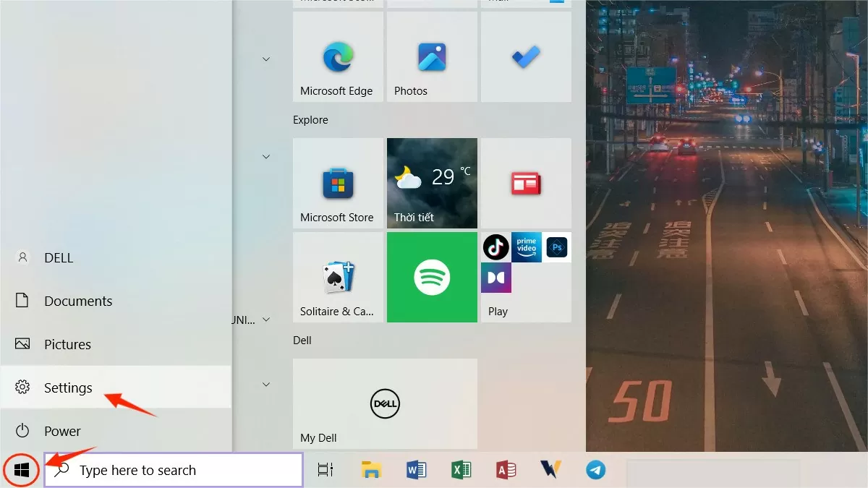Launch Spotify from its green tile
This screenshot has width=868, height=488.
431,277
